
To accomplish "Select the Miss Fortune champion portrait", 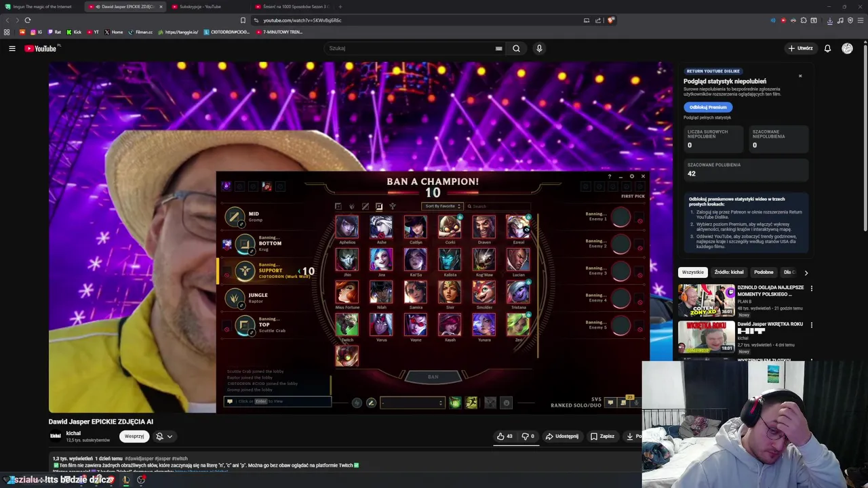I will coord(347,292).
